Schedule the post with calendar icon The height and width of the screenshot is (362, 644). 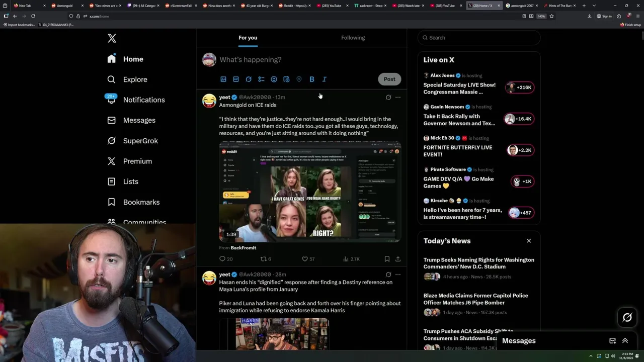coord(286,79)
